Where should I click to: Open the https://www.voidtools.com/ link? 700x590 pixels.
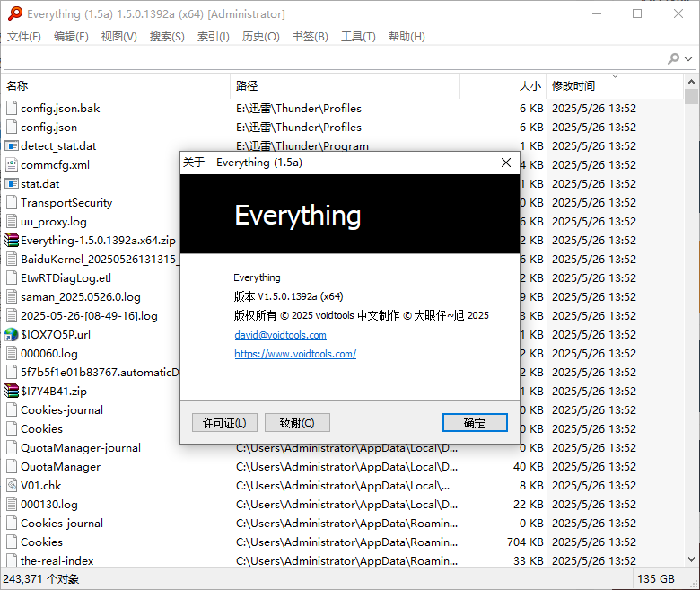coord(295,354)
